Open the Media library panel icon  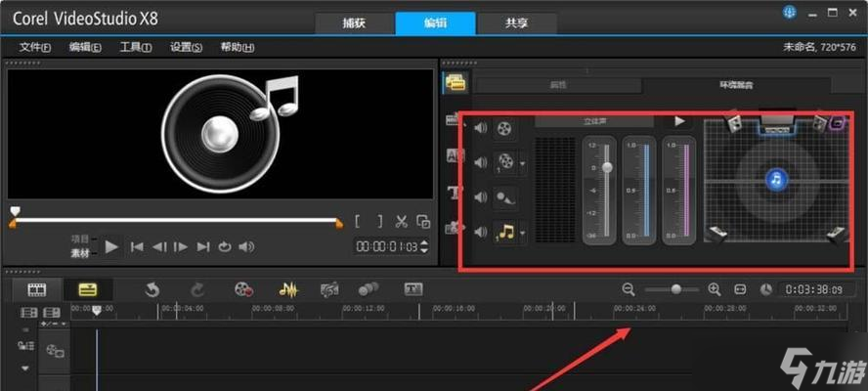point(455,83)
